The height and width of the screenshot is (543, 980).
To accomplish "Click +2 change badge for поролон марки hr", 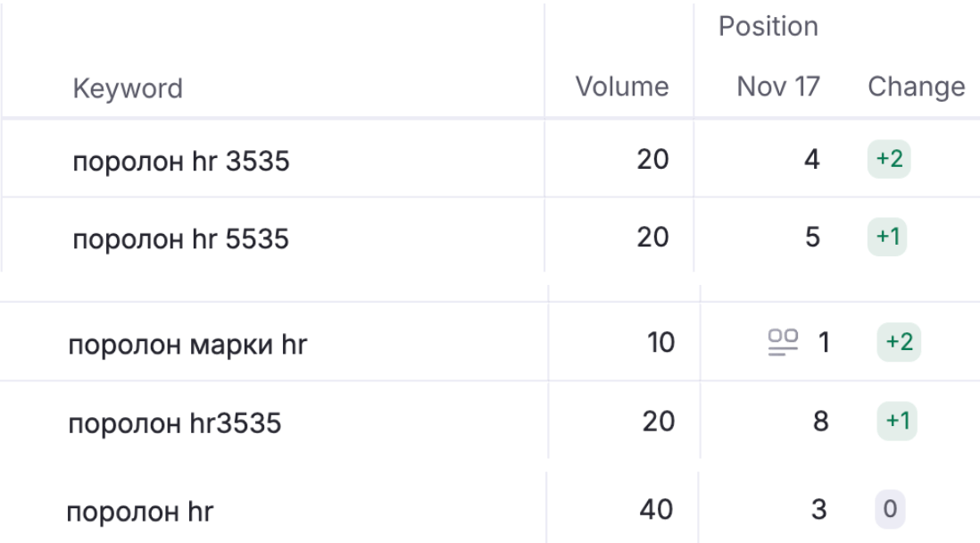I will pos(899,343).
